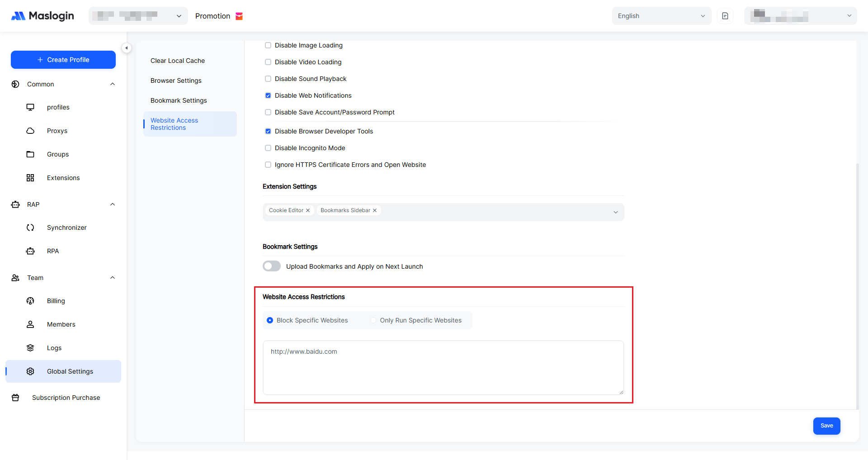Collapse the Common section chevron
Viewport: 868px width, 460px height.
(113, 84)
